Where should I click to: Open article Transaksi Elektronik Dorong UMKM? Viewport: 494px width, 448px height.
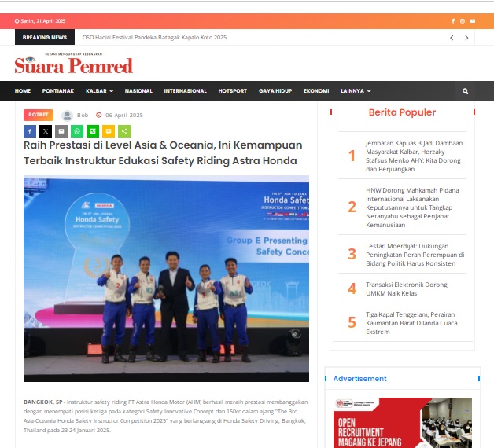click(x=407, y=289)
